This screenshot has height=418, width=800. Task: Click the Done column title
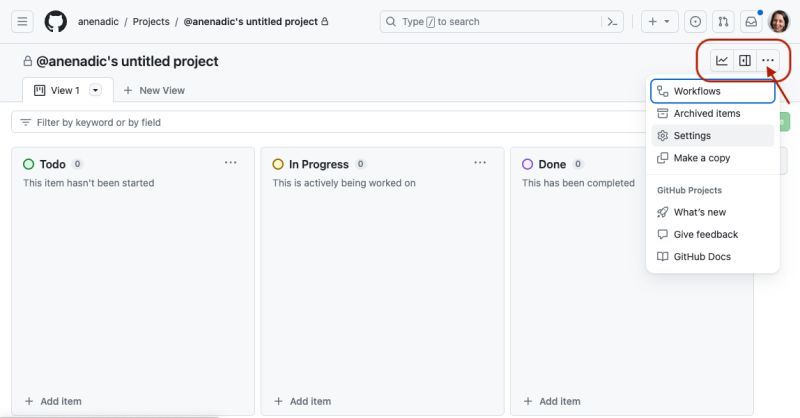[x=552, y=164]
